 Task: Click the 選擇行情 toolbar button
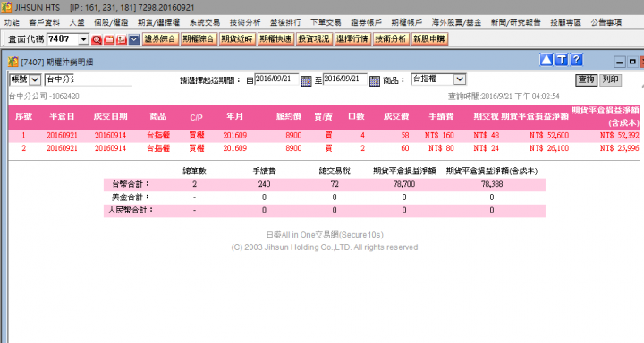(x=352, y=39)
